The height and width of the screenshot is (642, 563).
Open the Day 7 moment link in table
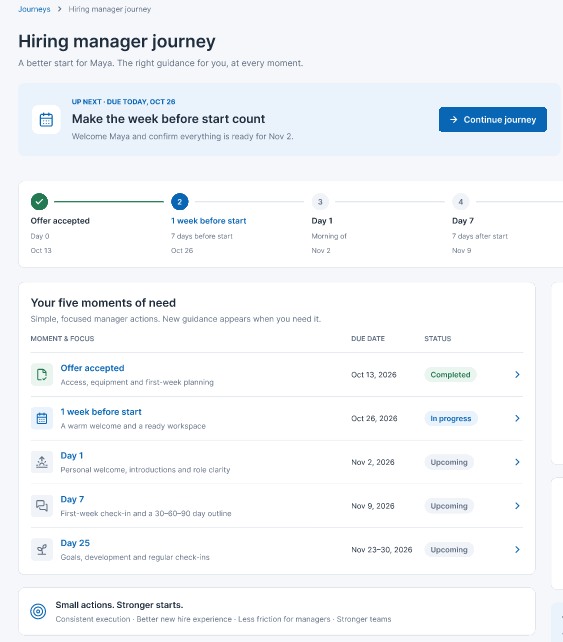click(72, 500)
